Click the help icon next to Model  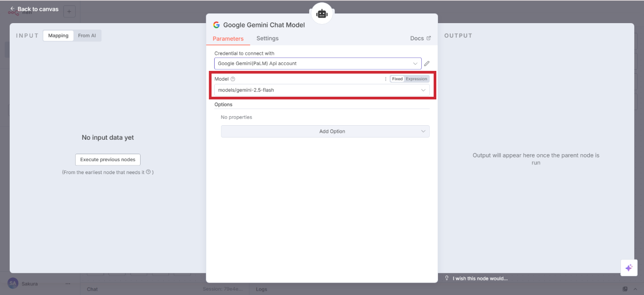click(233, 79)
